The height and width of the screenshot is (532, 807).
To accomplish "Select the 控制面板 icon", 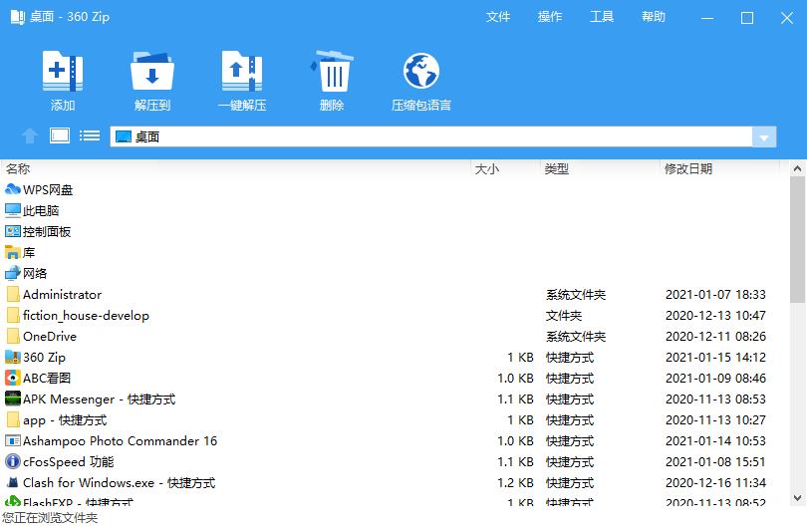I will coord(12,231).
